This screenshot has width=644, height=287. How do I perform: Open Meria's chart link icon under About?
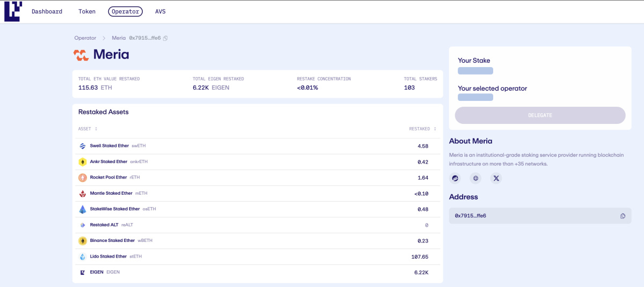pos(455,178)
